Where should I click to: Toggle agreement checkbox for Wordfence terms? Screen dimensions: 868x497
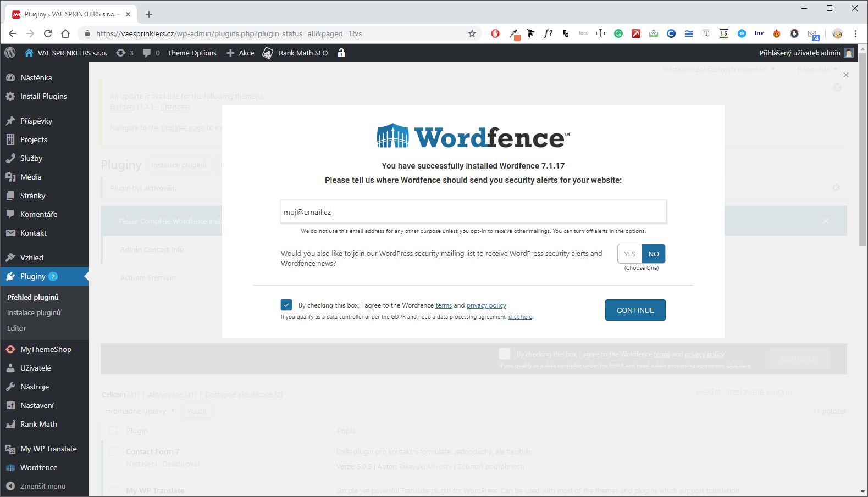(x=286, y=305)
